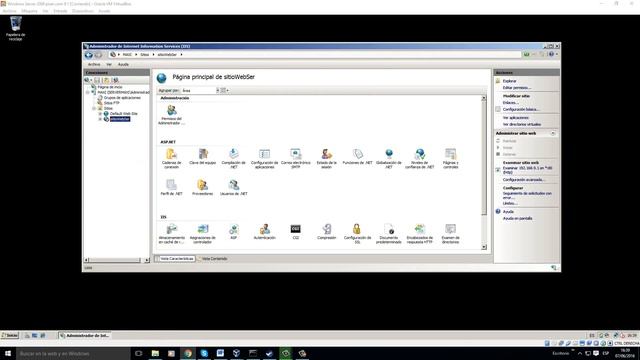Click the help icon in IIS toolbar
640x360 pixels.
tap(551, 54)
